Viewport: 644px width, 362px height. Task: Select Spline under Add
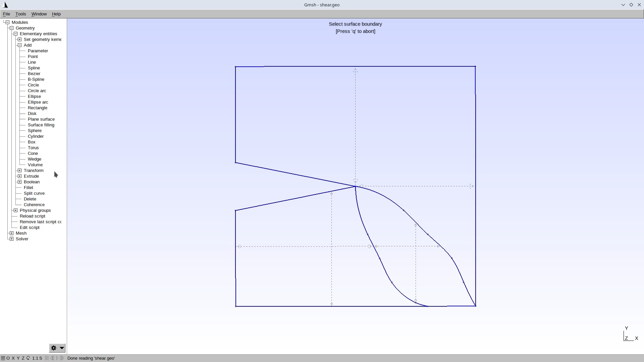pos(34,68)
